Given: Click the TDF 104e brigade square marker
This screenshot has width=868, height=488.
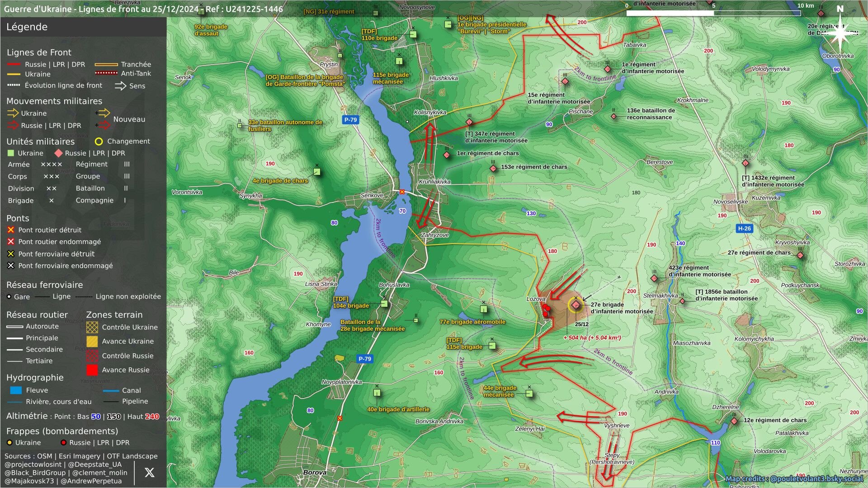Looking at the screenshot, I should click(384, 304).
